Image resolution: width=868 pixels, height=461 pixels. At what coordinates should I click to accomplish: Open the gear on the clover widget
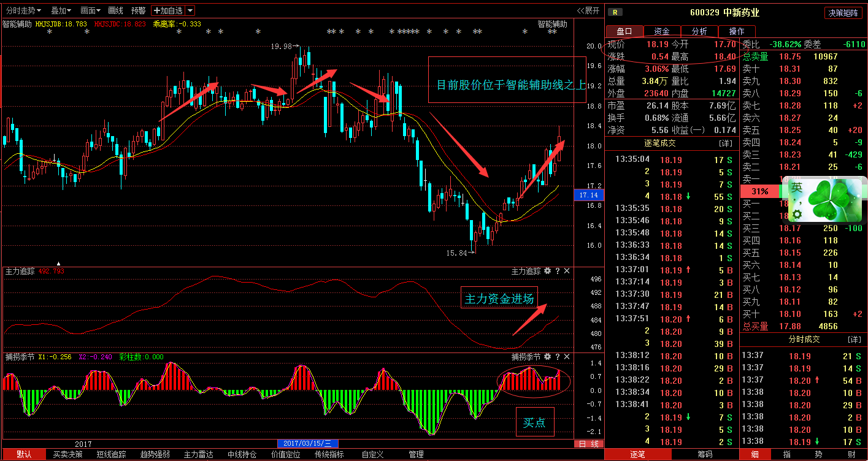point(797,214)
